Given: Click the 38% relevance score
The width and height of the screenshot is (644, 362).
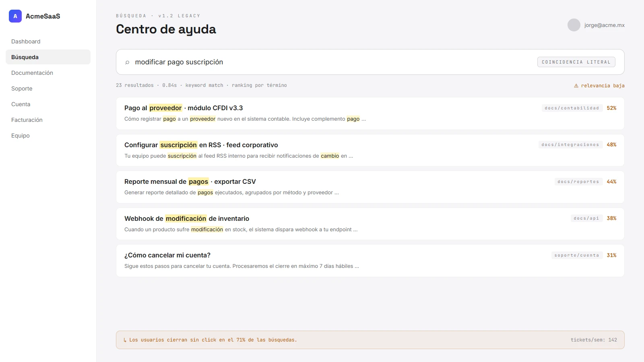Looking at the screenshot, I should 611,218.
